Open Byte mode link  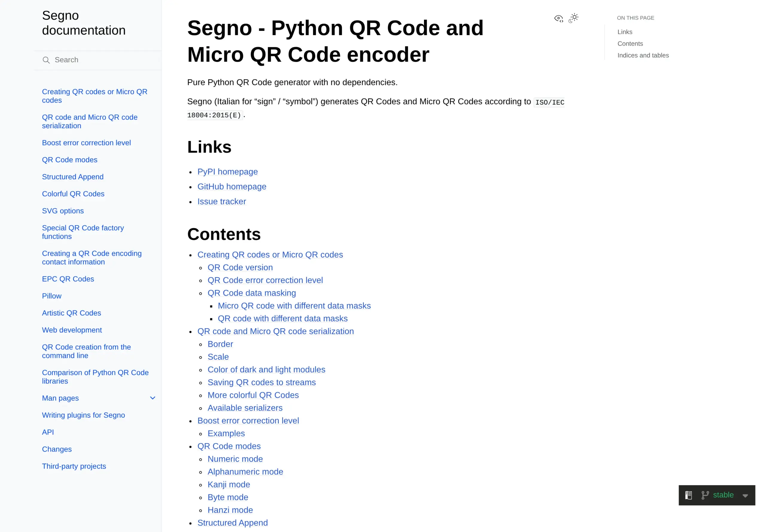228,497
